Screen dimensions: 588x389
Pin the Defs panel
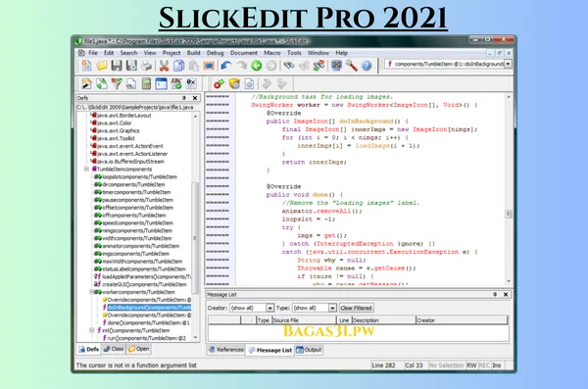(184, 98)
